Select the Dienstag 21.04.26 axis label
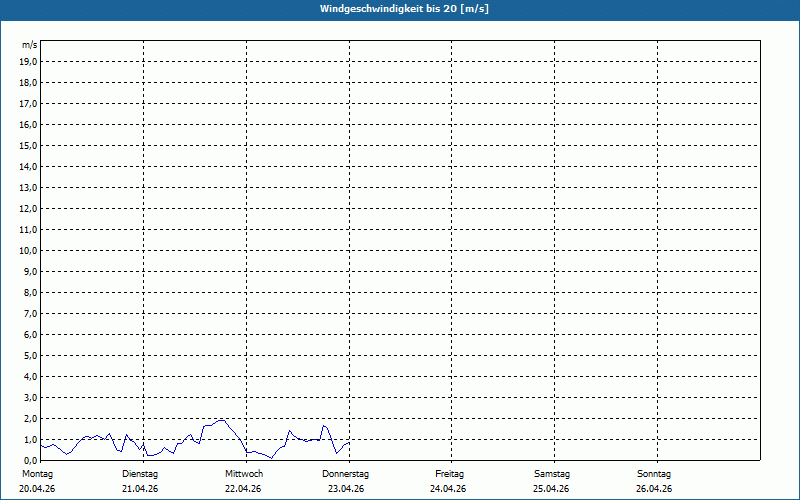The image size is (800, 500). (x=140, y=481)
